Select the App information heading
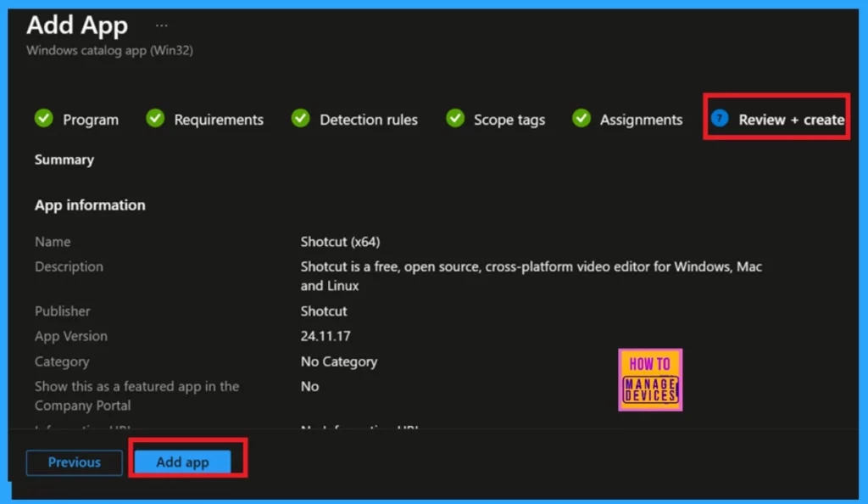 90,205
